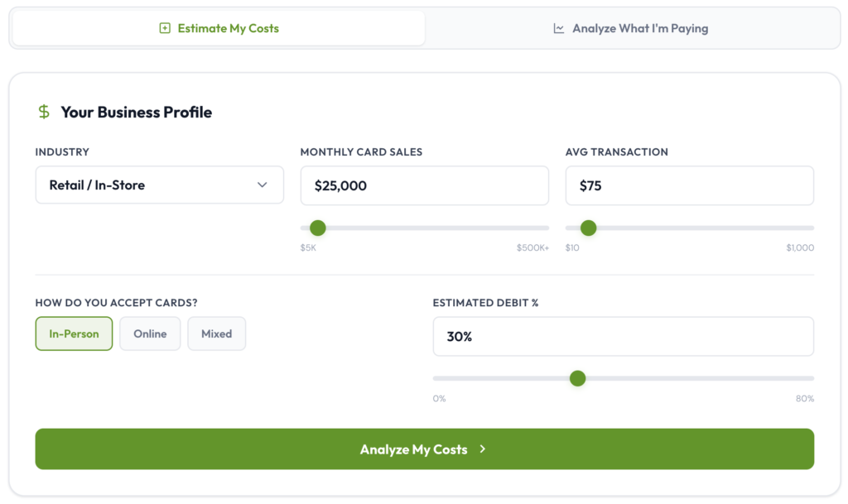The height and width of the screenshot is (504, 848).
Task: Click the Monthly Card Sales $25,000 field
Action: coord(424,185)
